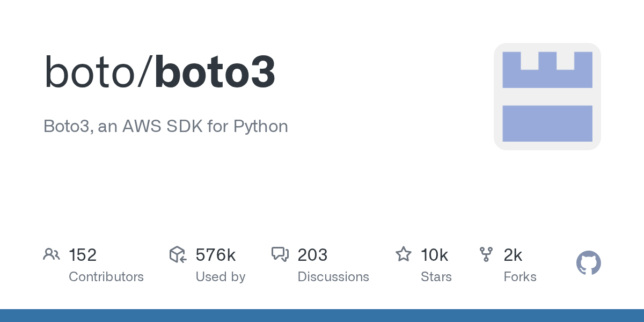The height and width of the screenshot is (322, 644).
Task: Click the boto organization avatar image
Action: (x=547, y=97)
